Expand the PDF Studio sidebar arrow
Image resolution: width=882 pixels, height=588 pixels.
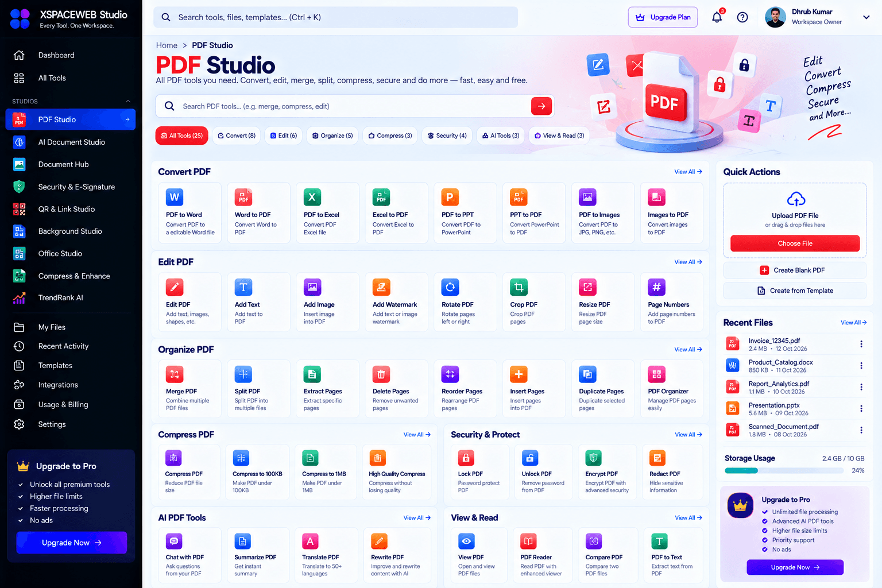click(x=127, y=119)
